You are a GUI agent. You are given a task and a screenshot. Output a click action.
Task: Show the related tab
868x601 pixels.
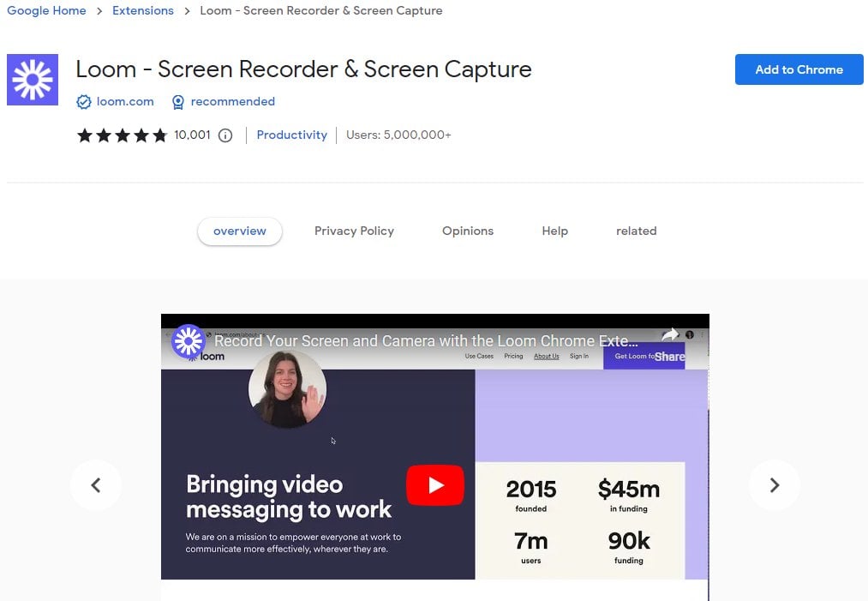[x=637, y=231]
